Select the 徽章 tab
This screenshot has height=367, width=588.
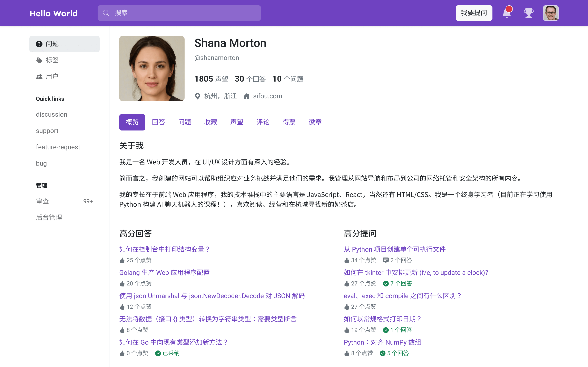(315, 122)
